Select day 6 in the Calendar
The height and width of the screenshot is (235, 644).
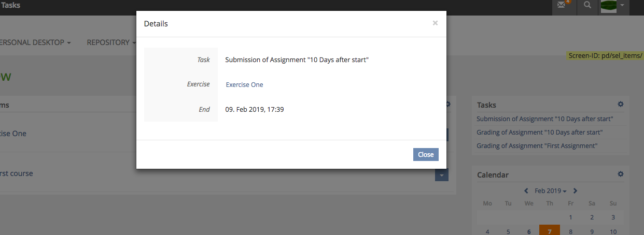(x=529, y=231)
